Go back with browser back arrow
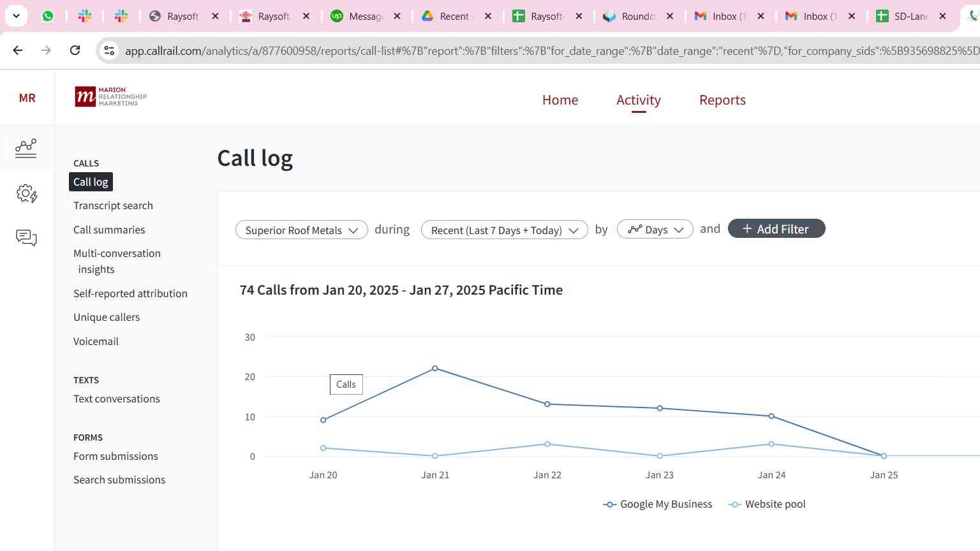Viewport: 980px width, 551px height. pyautogui.click(x=18, y=50)
